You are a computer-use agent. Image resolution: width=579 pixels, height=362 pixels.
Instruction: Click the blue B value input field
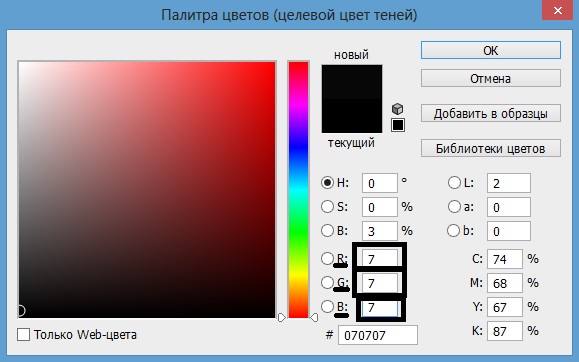[380, 308]
